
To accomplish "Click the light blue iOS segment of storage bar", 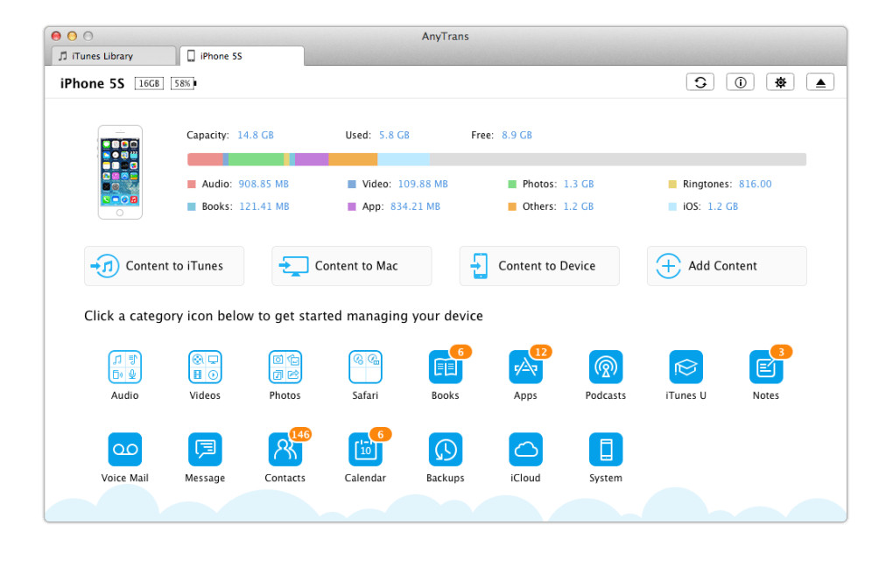I will (404, 159).
